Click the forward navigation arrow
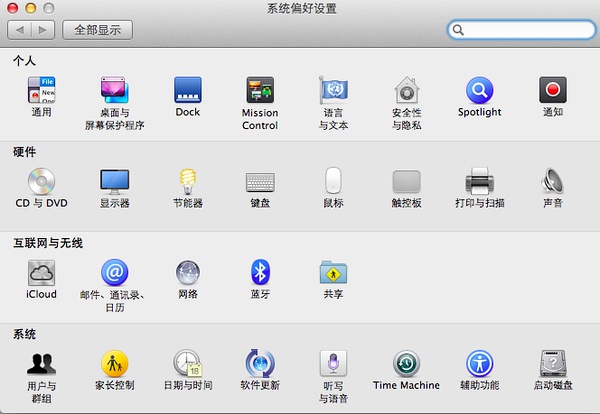The width and height of the screenshot is (600, 414). point(43,30)
